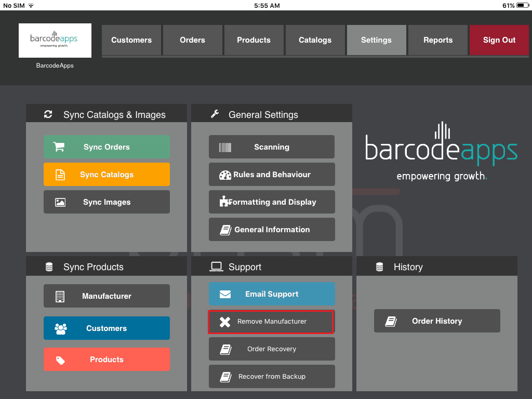Viewport: 532px width, 399px height.
Task: Tap the General Information label
Action: [x=272, y=230]
